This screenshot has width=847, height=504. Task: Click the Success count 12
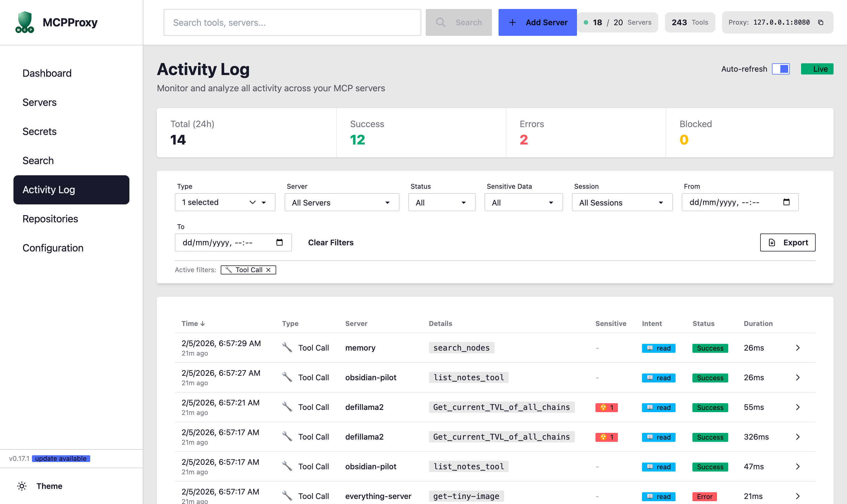pyautogui.click(x=357, y=140)
